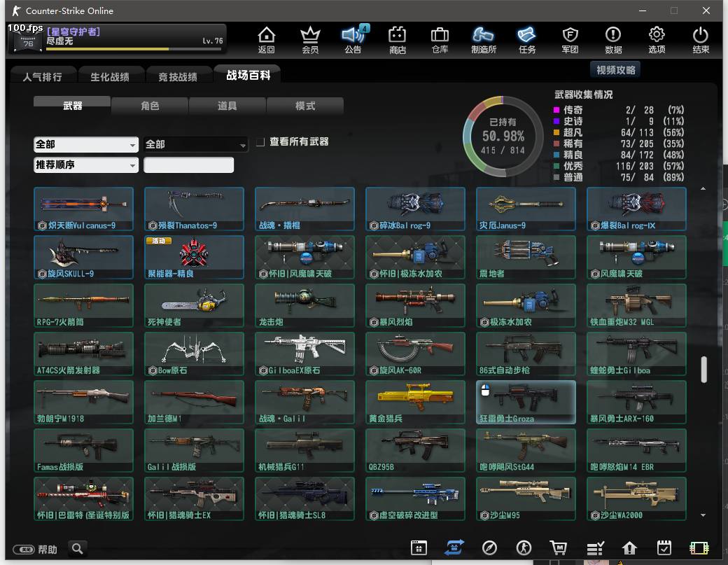Switch to the 竞技战绩 tab
The width and height of the screenshot is (728, 565).
click(178, 76)
